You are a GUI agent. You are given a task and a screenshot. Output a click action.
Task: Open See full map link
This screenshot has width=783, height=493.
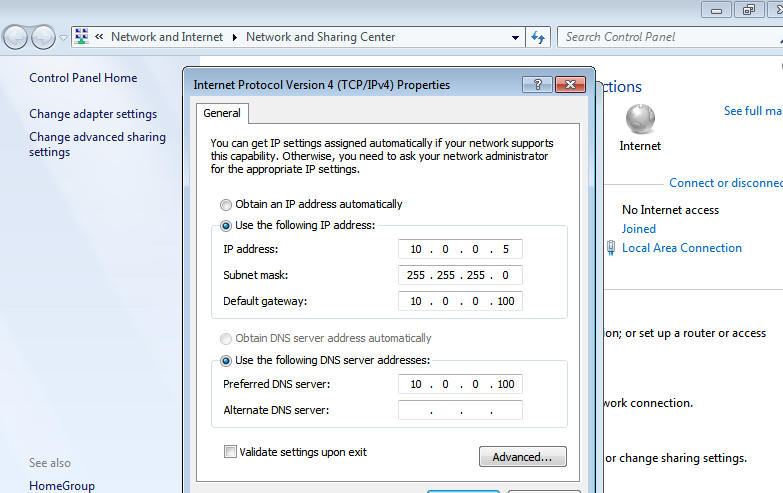(753, 111)
